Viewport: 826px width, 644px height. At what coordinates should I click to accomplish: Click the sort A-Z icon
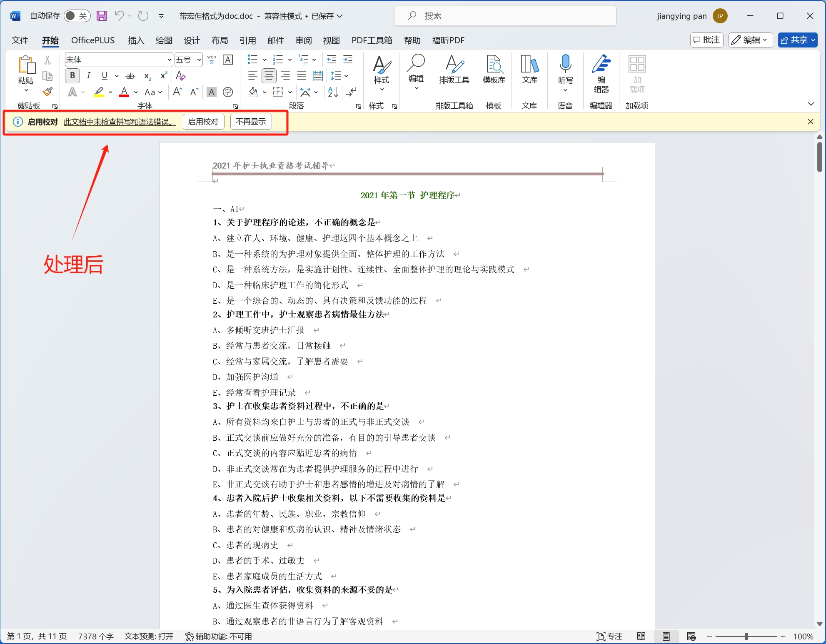(333, 92)
